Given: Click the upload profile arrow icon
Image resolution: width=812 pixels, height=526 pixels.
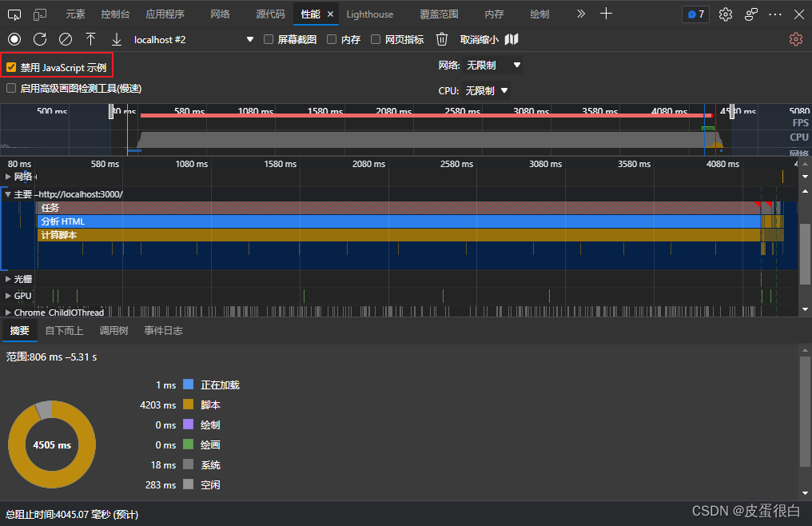Looking at the screenshot, I should coord(91,39).
